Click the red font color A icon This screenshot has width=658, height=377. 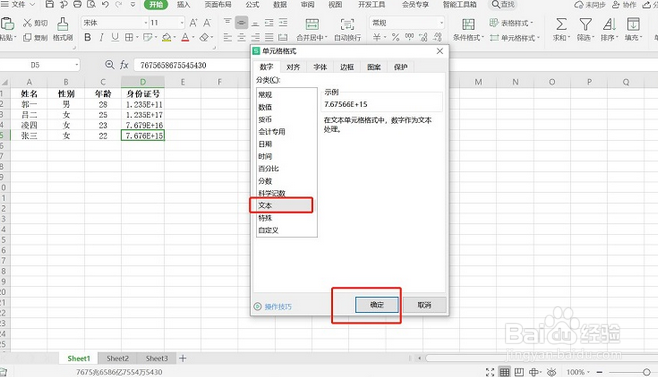click(x=185, y=37)
